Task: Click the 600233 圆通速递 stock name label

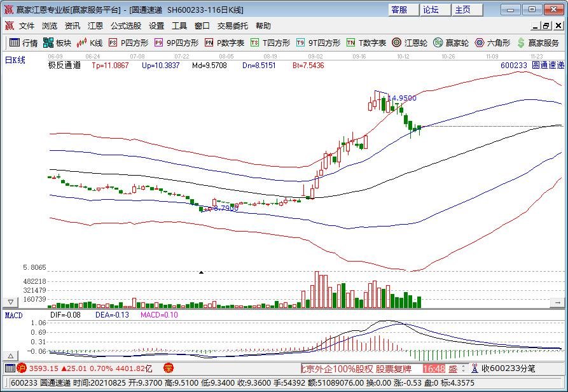Action: [x=532, y=65]
